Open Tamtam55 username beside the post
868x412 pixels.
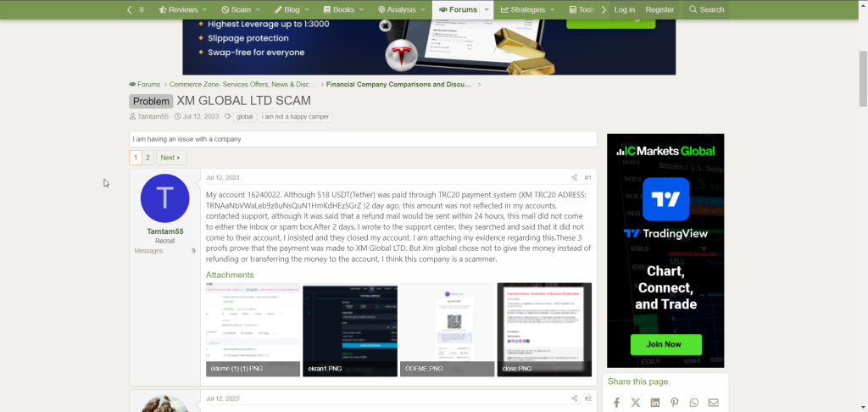point(165,231)
